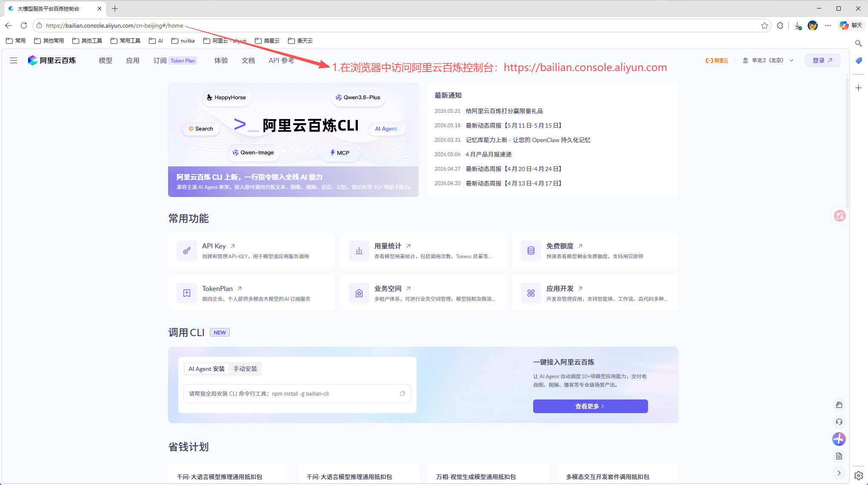Copy the npm install command
The width and height of the screenshot is (868, 485).
point(403,394)
